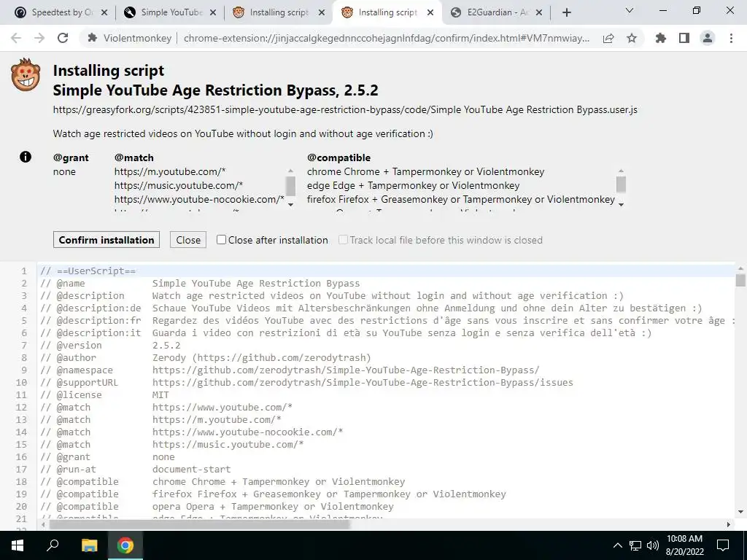The image size is (747, 560).
Task: Click the @match list scroll down arrow
Action: [x=290, y=204]
